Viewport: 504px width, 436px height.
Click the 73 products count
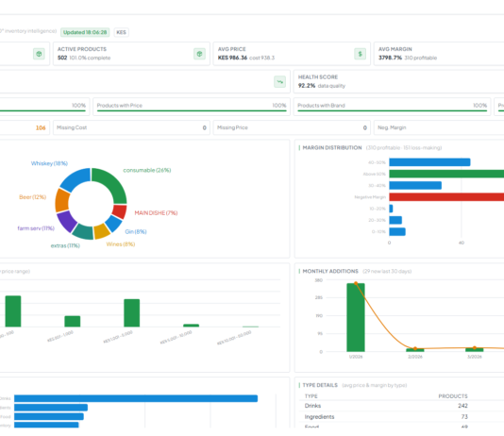(x=464, y=417)
